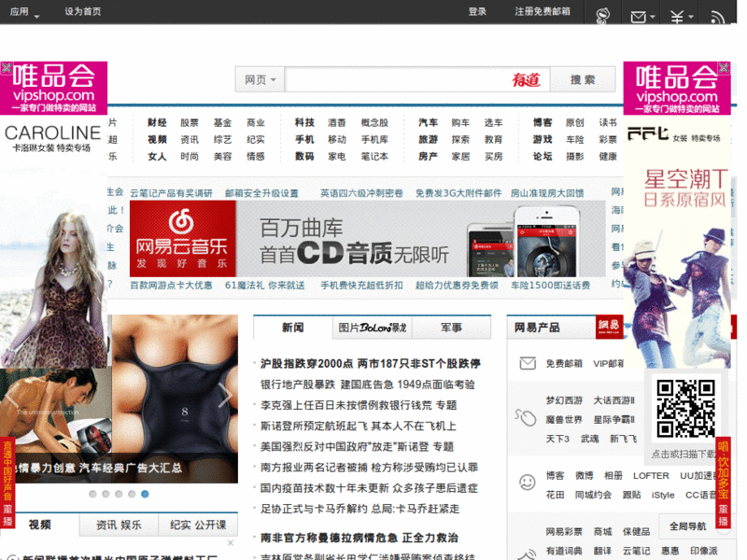Screen dimensions: 747x560
Task: Click next arrow on photo slideshow
Action: (x=225, y=395)
